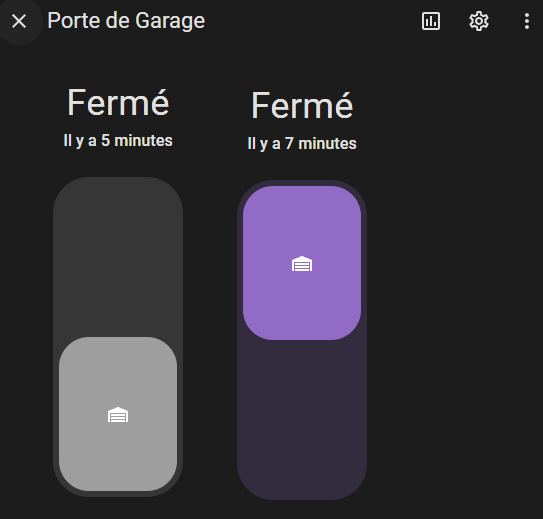The image size is (543, 519).
Task: Click the garage icon inside the gray handle
Action: tap(118, 414)
